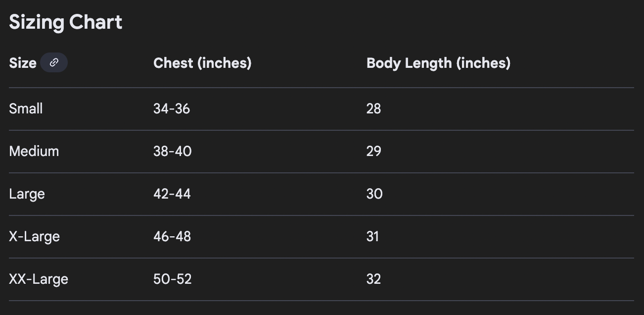Click the X-Large size row label
The width and height of the screenshot is (644, 315).
(34, 236)
